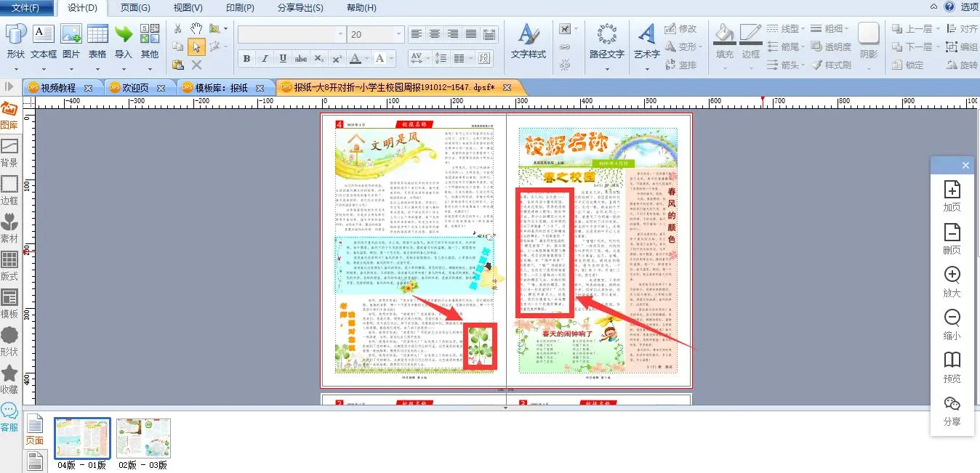Open the 收藏 favorites sidebar panel
980x473 pixels.
coord(9,381)
